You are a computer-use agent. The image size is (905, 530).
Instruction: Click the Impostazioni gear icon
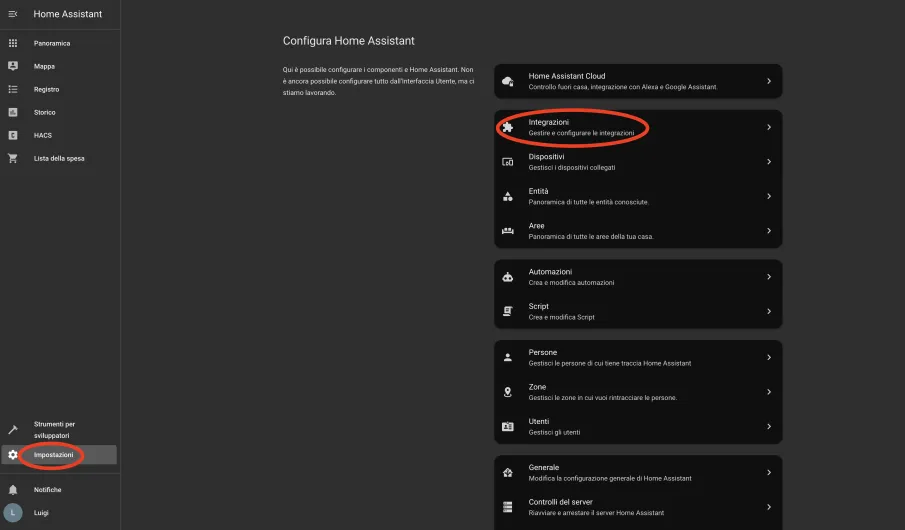point(13,455)
